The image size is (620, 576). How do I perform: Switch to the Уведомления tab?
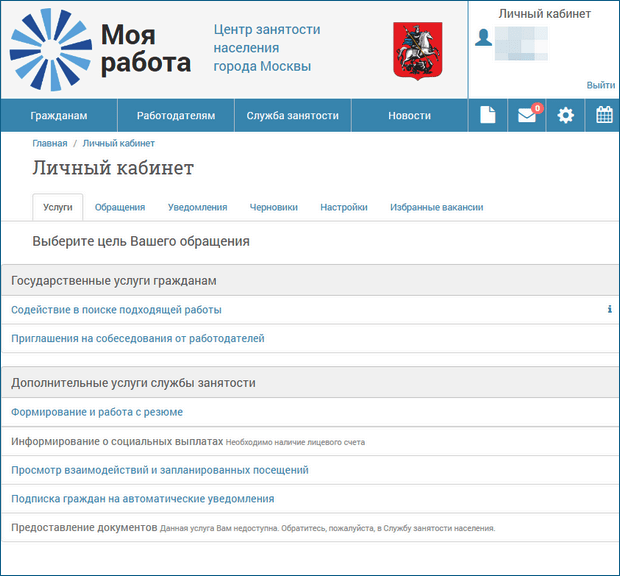[197, 207]
